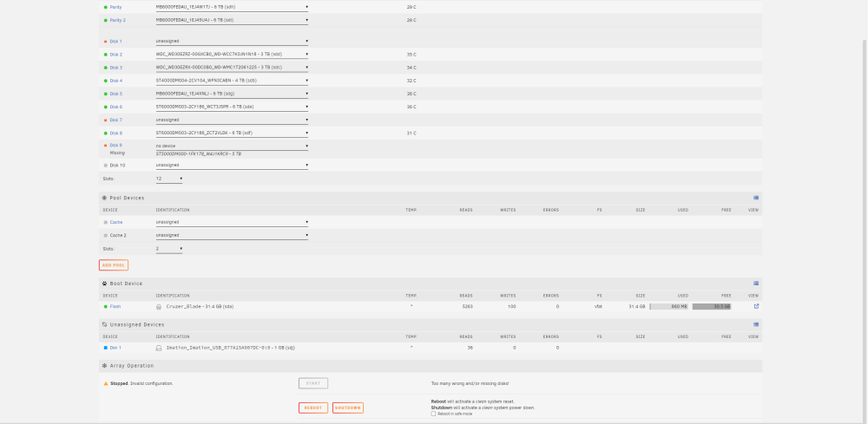868x424 pixels.
Task: Open the Parity 2 device link
Action: pyautogui.click(x=118, y=21)
